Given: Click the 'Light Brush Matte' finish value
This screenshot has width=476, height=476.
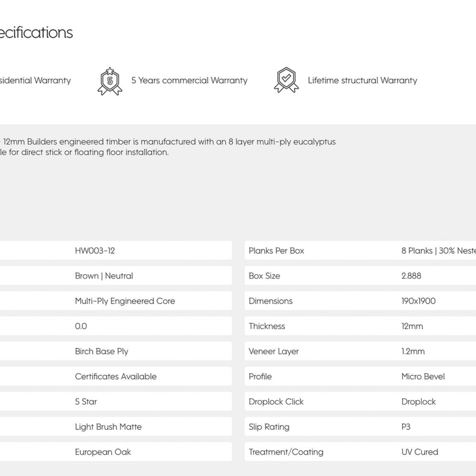Looking at the screenshot, I should pos(108,427).
